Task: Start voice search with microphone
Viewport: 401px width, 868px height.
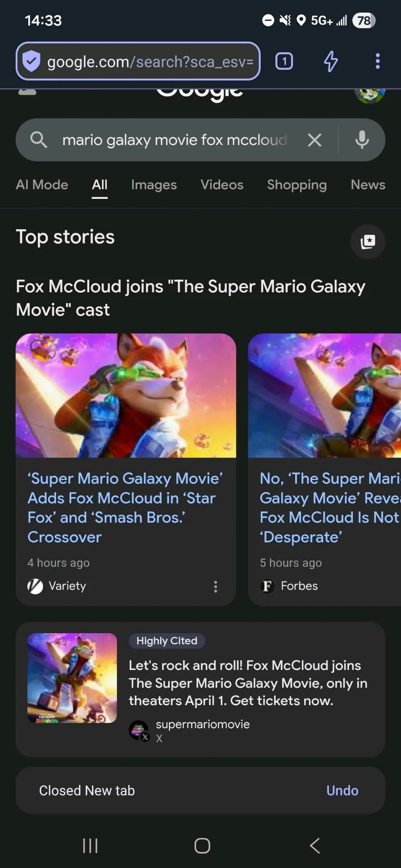Action: click(x=362, y=140)
